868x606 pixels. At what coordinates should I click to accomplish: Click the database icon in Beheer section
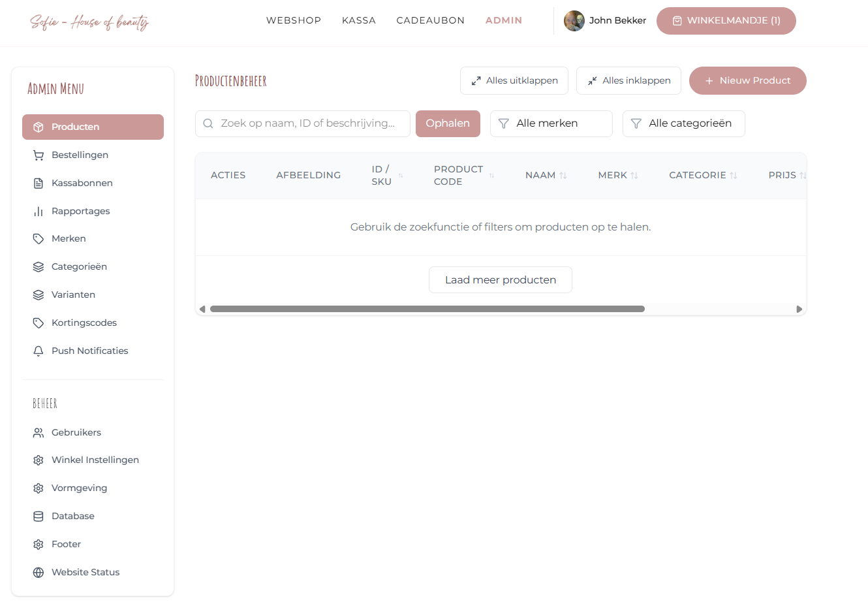click(39, 517)
